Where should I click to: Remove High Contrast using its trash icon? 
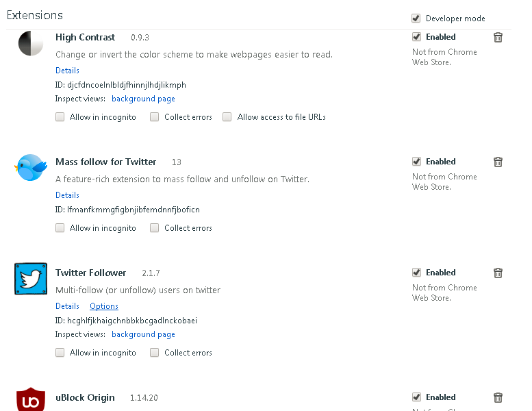point(498,37)
